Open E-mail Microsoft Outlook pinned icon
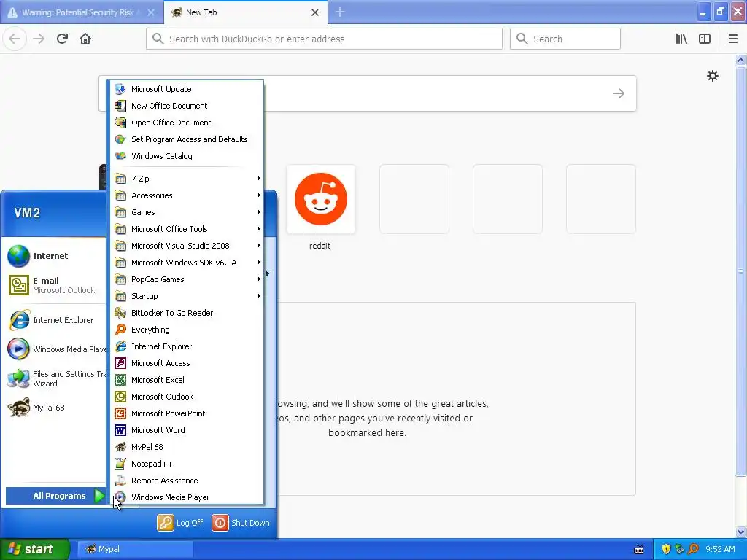Screen dimensions: 747x560 coord(18,285)
